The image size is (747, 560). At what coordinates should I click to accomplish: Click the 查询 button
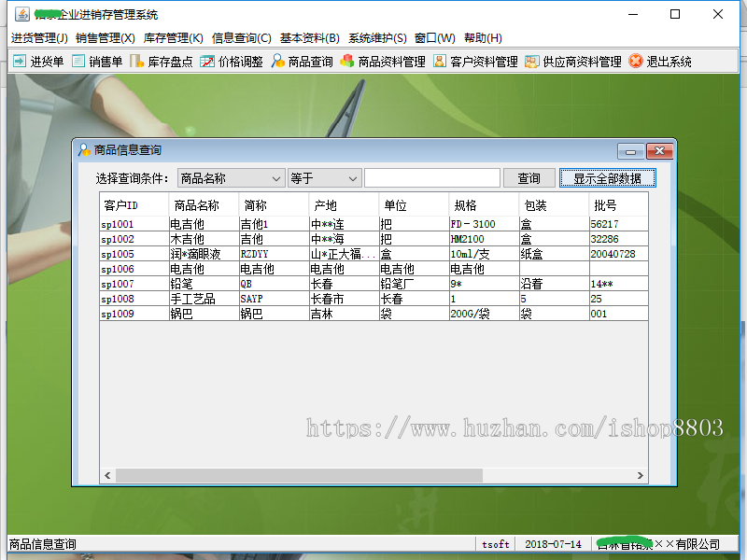529,177
